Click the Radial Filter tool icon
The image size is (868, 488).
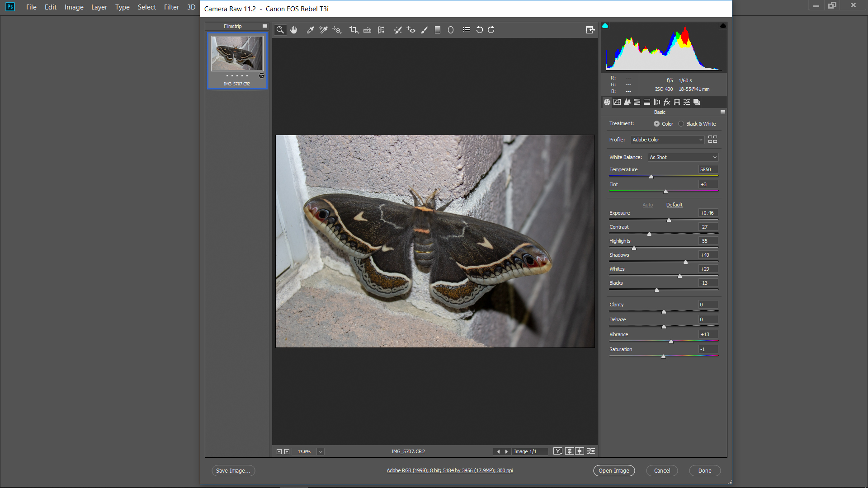[x=452, y=29]
